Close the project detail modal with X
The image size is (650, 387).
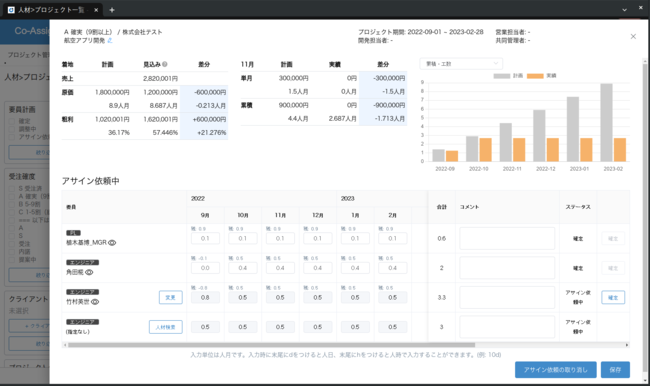(x=633, y=36)
